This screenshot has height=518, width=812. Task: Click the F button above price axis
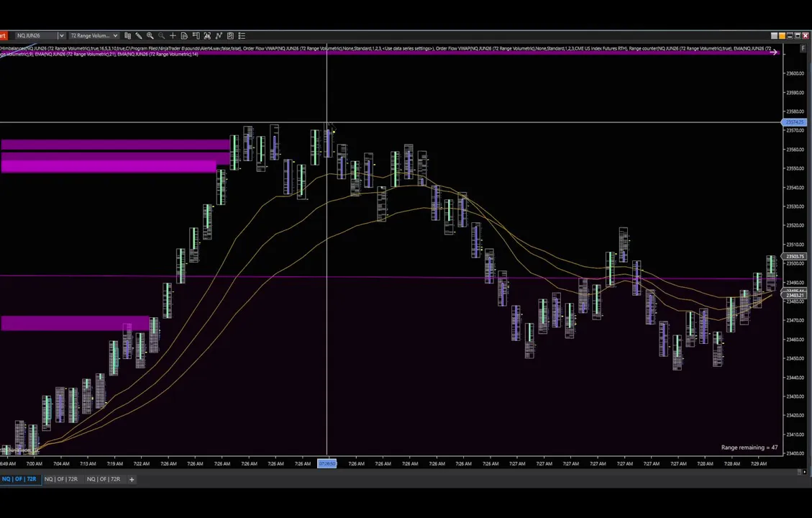(803, 48)
